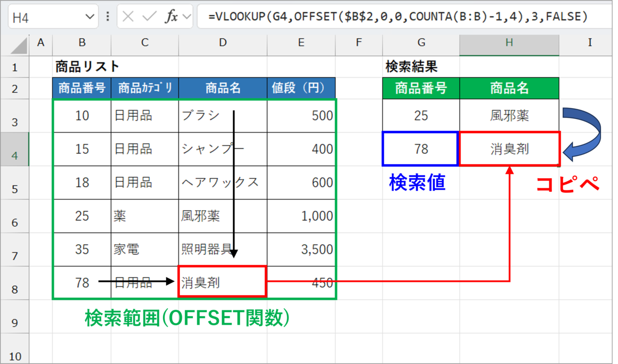Select the cell containing 消臭剤 in column H

point(509,149)
